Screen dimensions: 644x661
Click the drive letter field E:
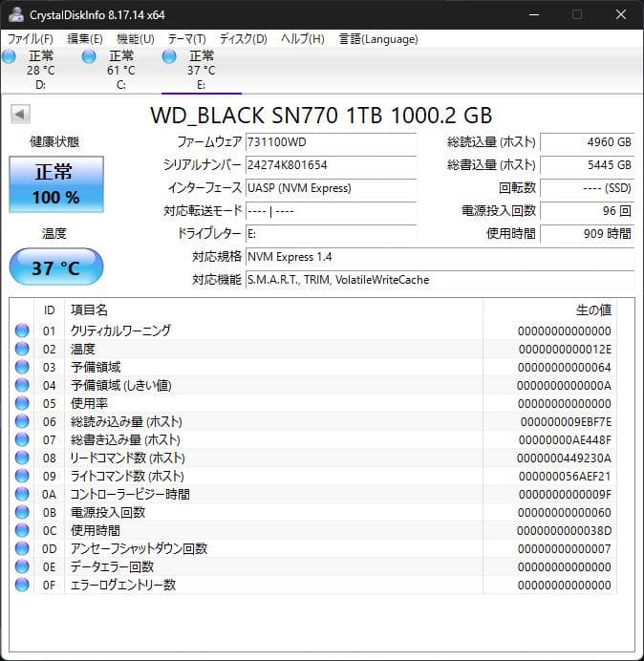pyautogui.click(x=331, y=233)
